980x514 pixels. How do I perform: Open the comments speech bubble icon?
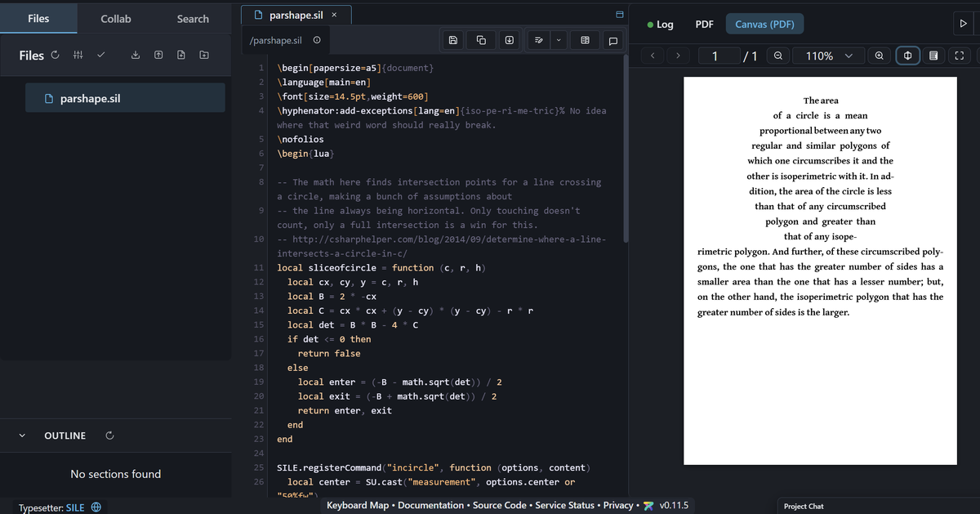pos(612,40)
